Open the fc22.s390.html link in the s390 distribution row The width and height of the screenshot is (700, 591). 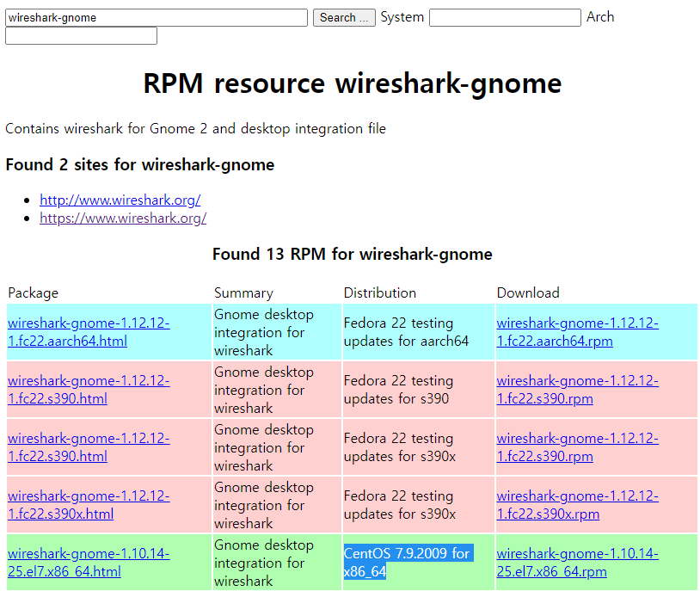tap(89, 390)
